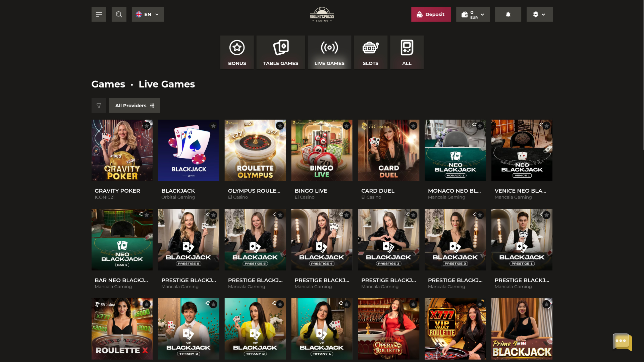Open the Prime Blackjack game thumbnail
This screenshot has width=644, height=362.
point(522,329)
